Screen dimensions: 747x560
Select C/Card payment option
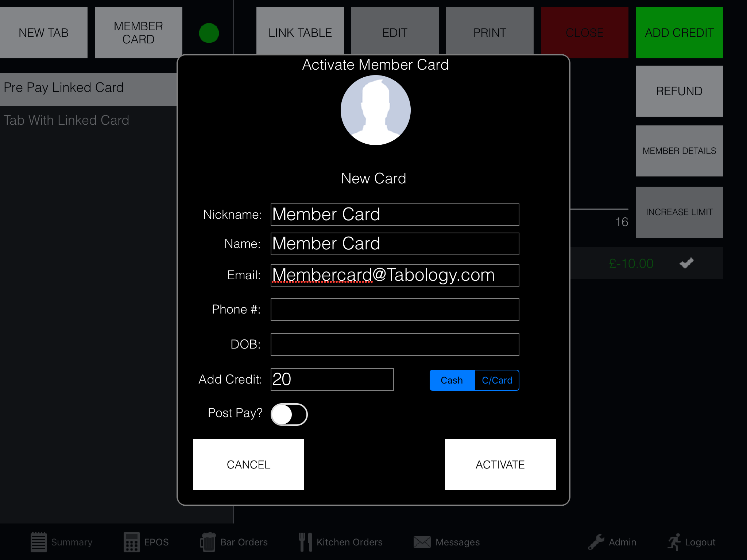(x=497, y=380)
